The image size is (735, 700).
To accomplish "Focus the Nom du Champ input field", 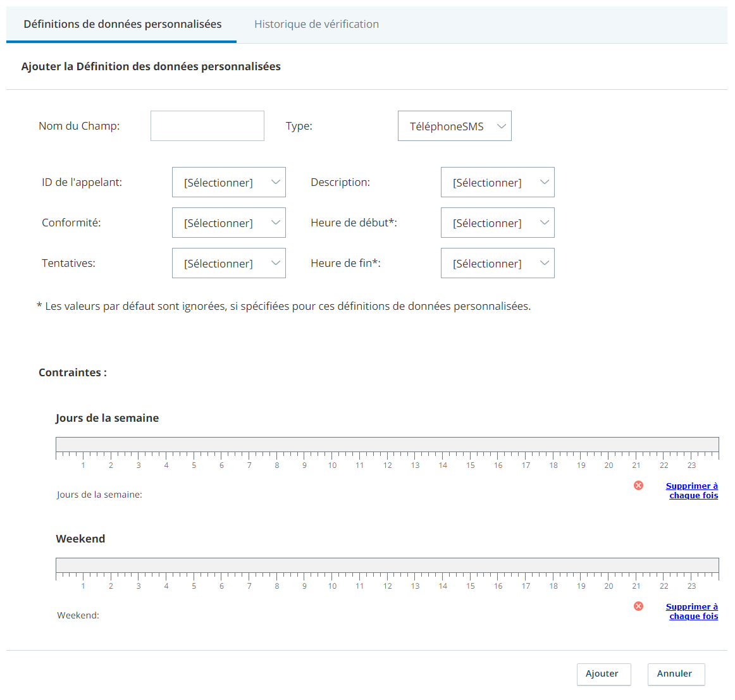I will click(207, 126).
